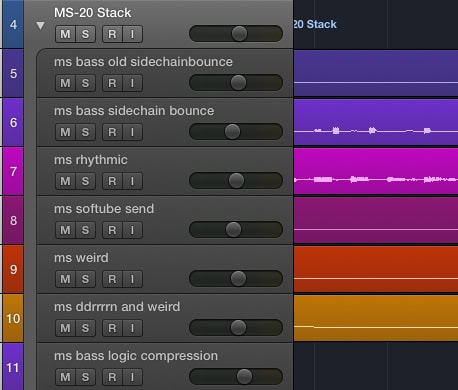Record-enable ms bass logic compression track

tap(112, 377)
